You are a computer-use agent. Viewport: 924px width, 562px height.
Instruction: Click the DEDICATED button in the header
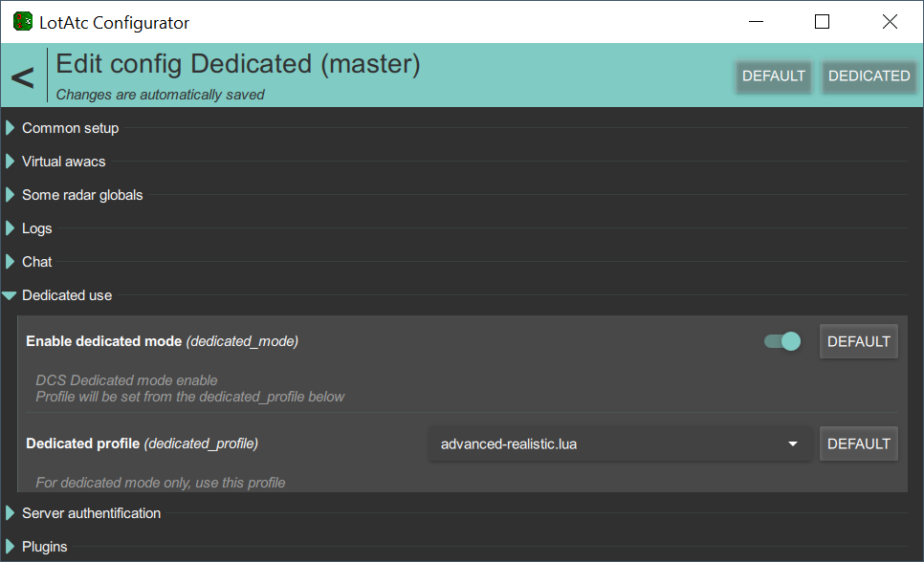869,76
